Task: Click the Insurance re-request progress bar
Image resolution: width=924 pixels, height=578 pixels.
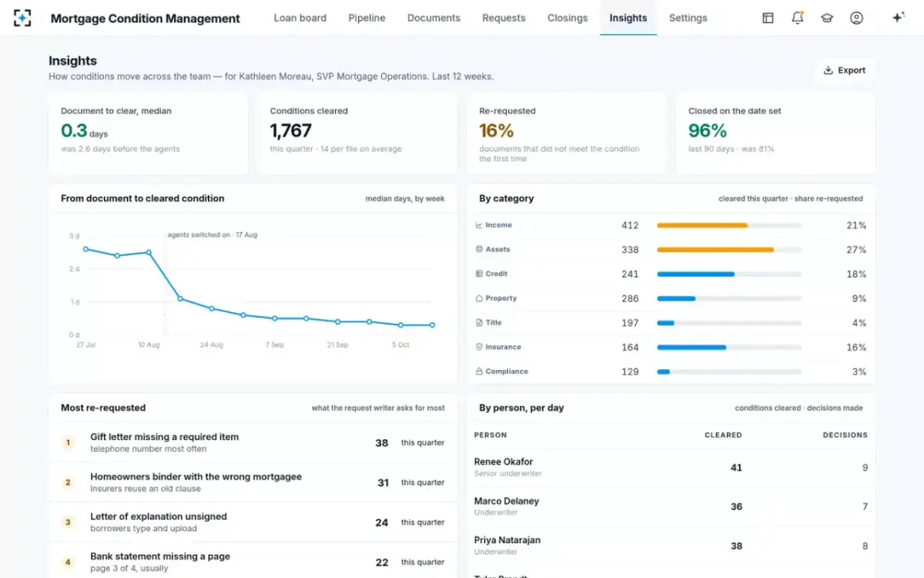Action: tap(729, 347)
